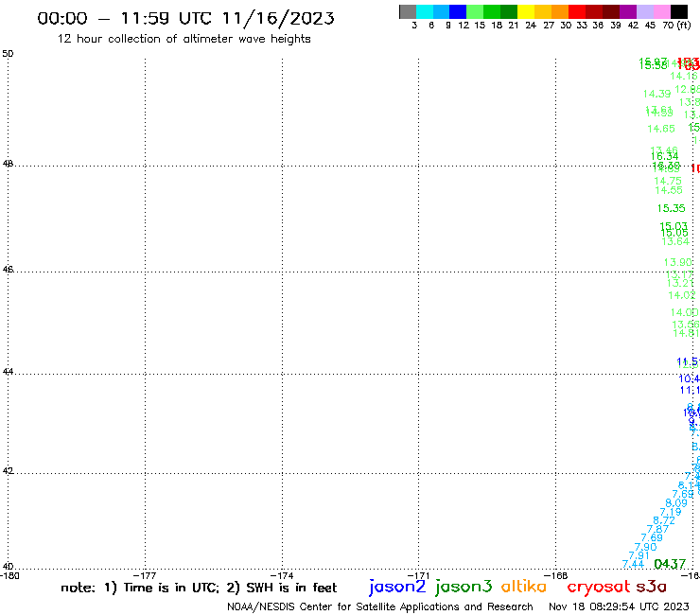The image size is (700, 615).
Task: Click the -177 longitude axis label
Action: [145, 575]
